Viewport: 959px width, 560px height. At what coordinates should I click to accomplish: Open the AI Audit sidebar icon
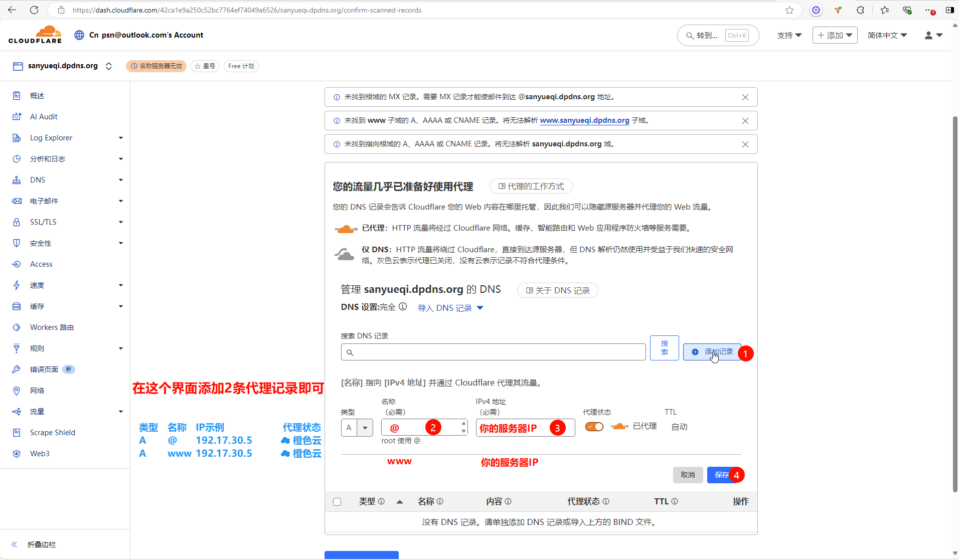pyautogui.click(x=17, y=117)
